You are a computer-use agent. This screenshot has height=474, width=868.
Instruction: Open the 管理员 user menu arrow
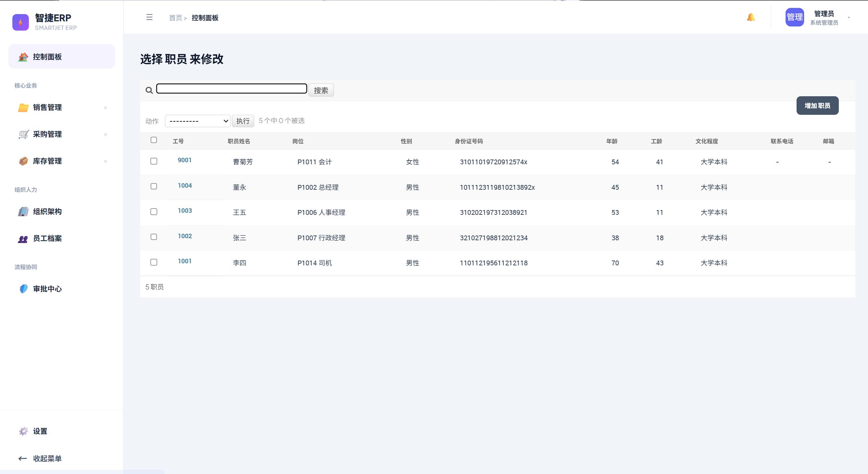coord(849,18)
